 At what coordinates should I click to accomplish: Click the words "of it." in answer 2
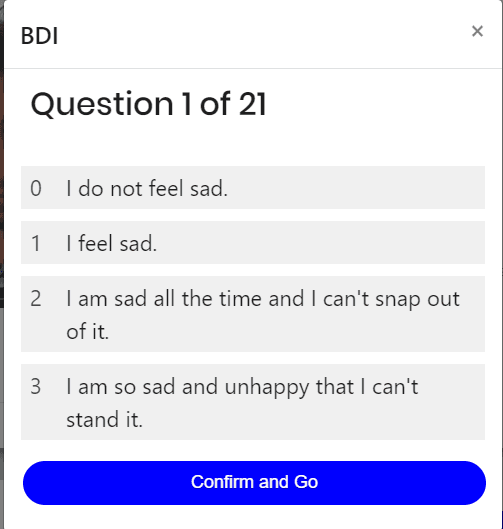(x=88, y=331)
